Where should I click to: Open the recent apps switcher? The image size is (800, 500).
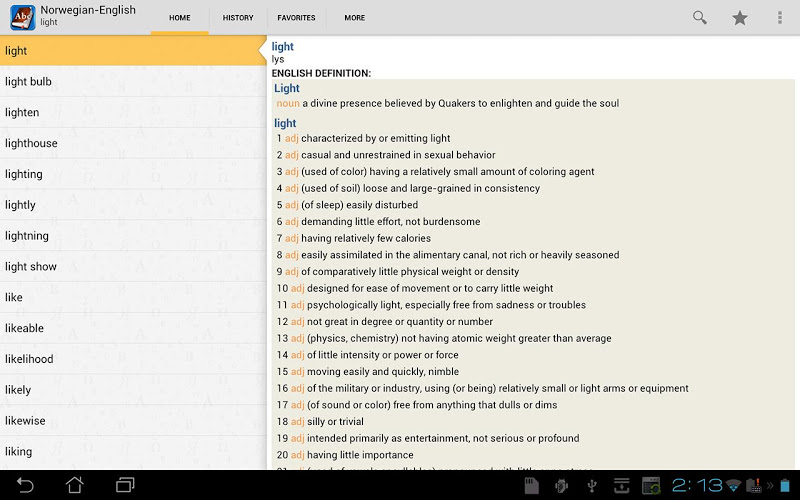click(125, 486)
